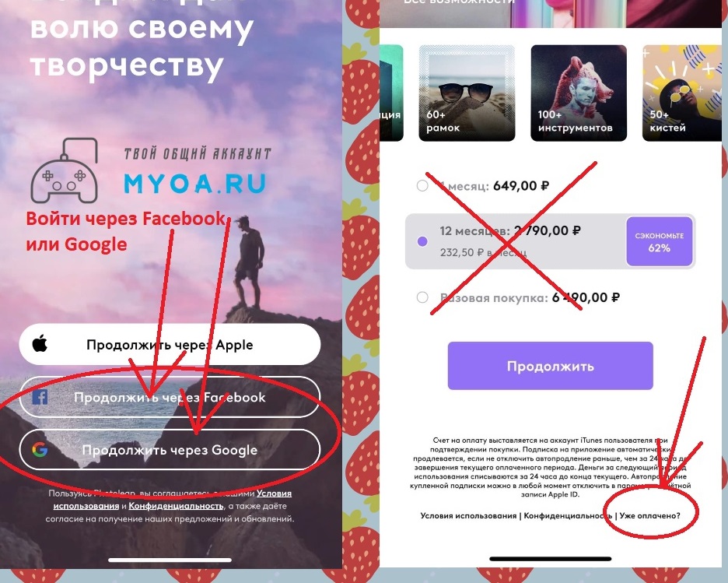Screen dimensions: 728x583
Task: Select the 12 месяцев radio option
Action: 422,241
